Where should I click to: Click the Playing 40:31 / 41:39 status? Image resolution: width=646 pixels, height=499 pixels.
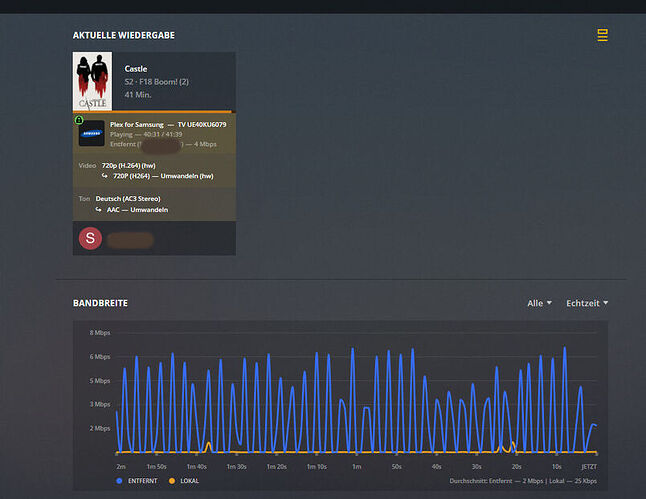(x=146, y=134)
